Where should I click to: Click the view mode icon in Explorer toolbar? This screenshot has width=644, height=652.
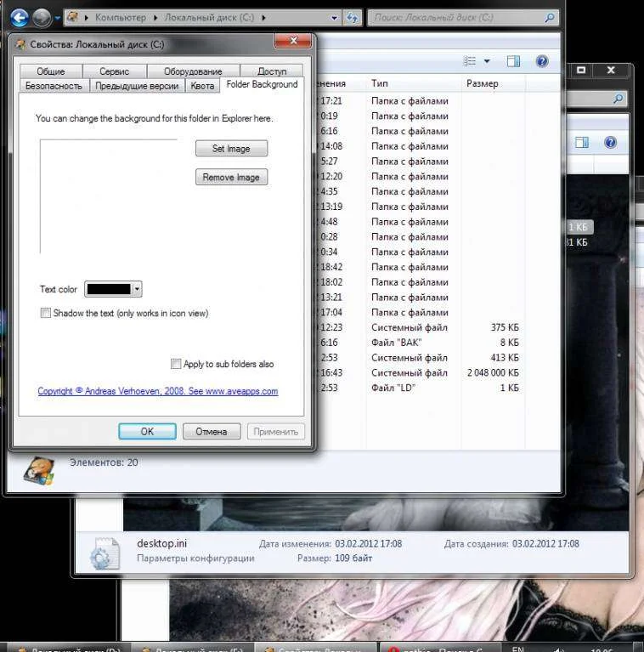pos(470,61)
